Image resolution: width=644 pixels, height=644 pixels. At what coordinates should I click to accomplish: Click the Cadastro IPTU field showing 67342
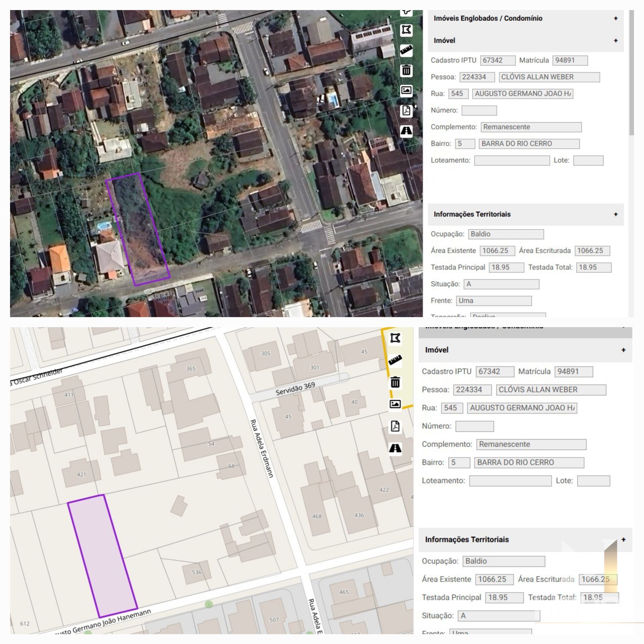[x=497, y=60]
